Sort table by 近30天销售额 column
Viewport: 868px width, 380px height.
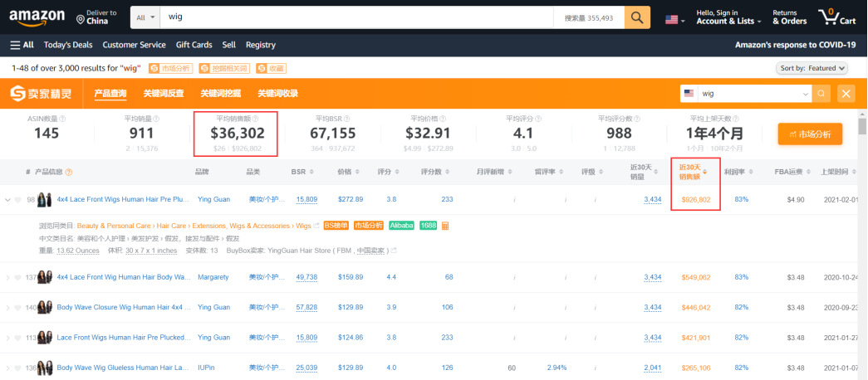coord(693,172)
